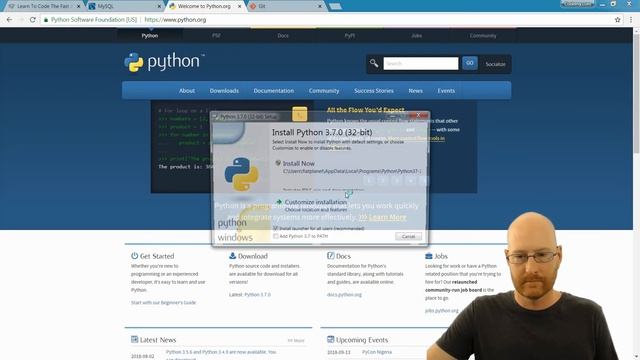
Task: Open the PSF top bar item
Action: pos(216,36)
